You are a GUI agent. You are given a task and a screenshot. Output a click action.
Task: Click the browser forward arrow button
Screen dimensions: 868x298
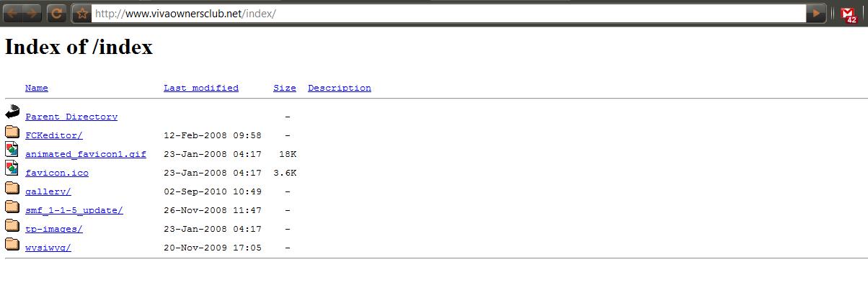(x=33, y=13)
